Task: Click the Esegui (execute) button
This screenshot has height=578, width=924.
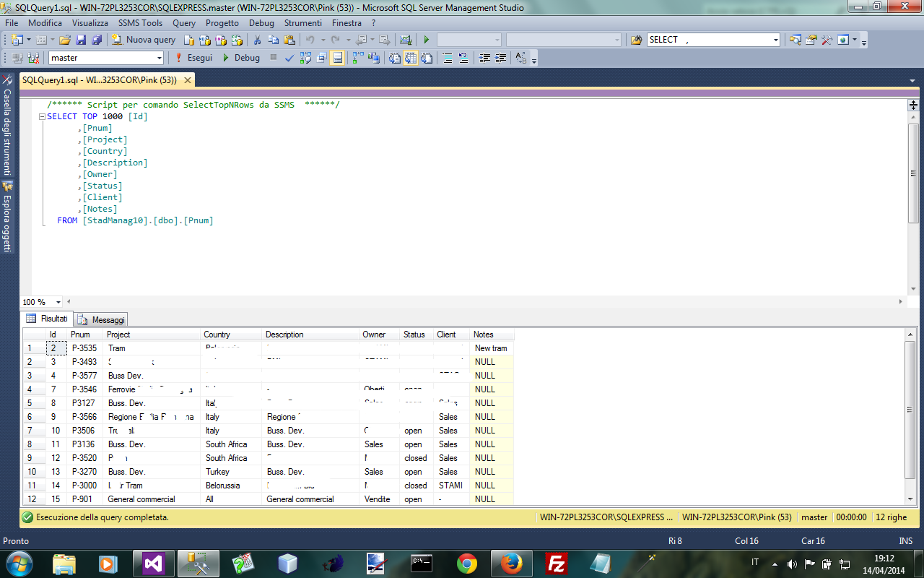Action: pyautogui.click(x=193, y=58)
